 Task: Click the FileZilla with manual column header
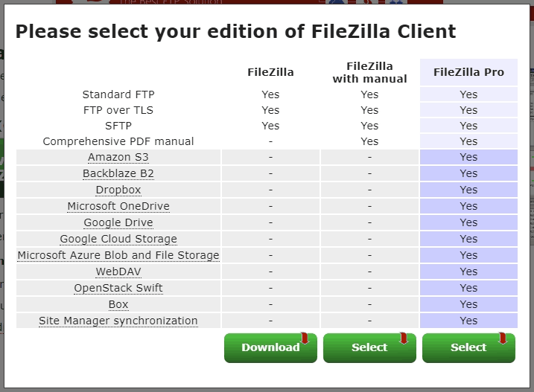[x=369, y=72]
